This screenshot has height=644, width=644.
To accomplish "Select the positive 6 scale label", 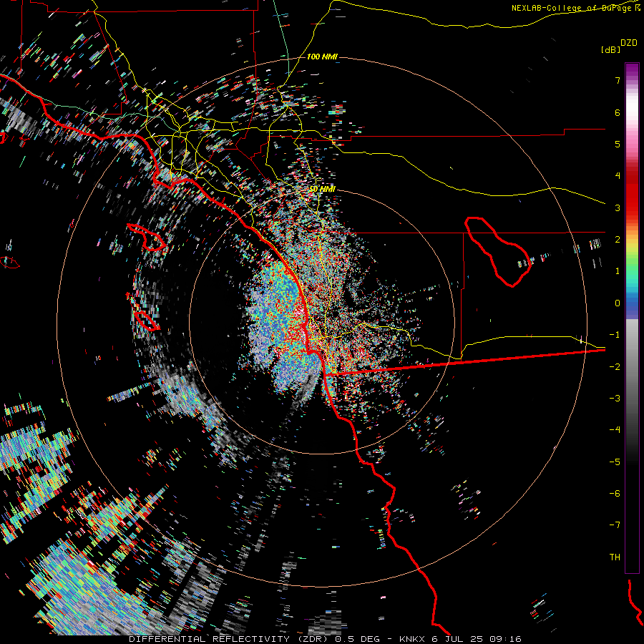I will [x=618, y=112].
